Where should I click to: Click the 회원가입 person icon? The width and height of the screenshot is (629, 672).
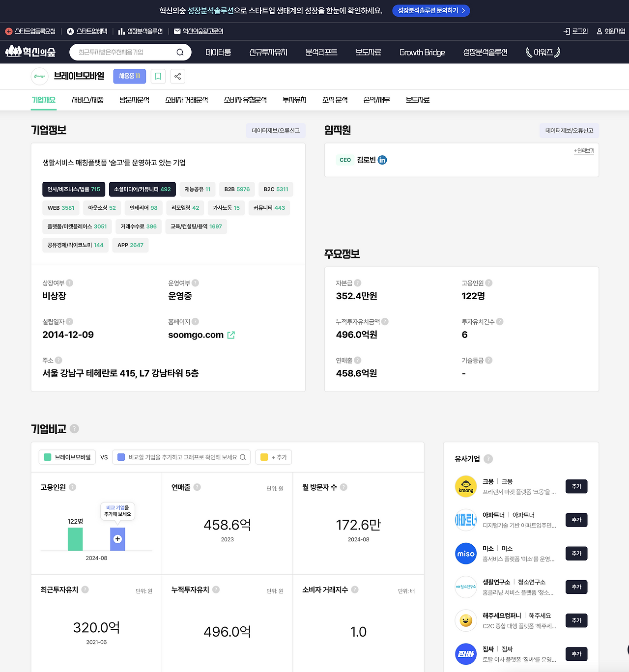[x=600, y=31]
